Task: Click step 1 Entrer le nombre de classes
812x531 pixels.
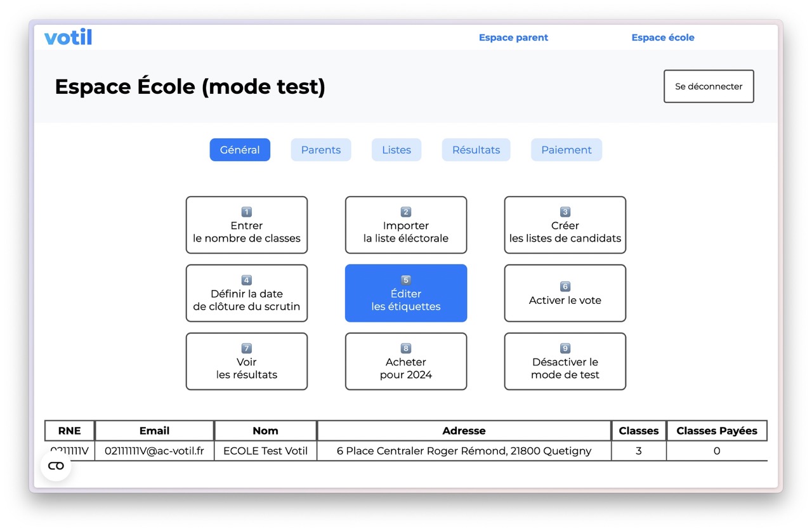Action: pos(246,225)
